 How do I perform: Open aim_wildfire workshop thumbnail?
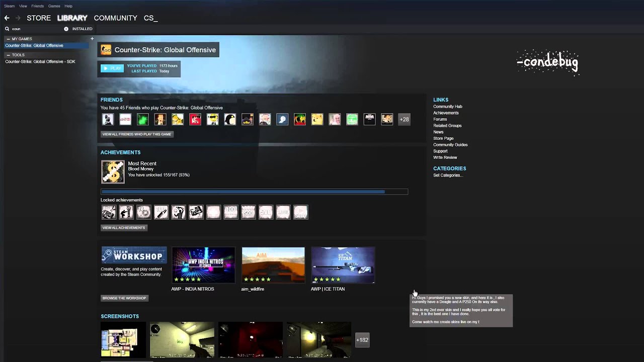273,265
